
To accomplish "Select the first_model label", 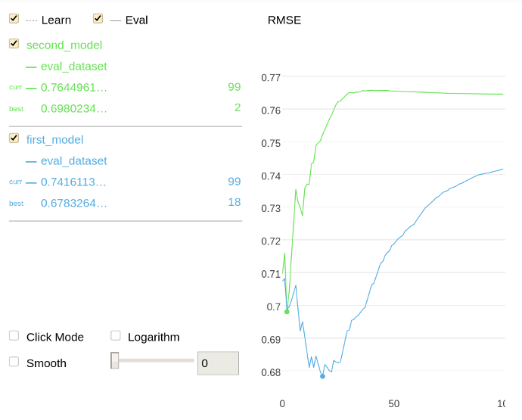I will 54,140.
